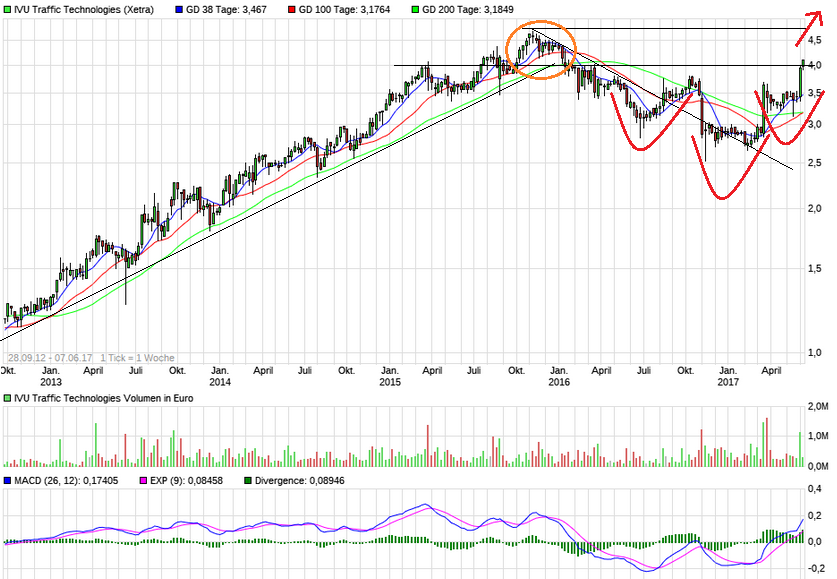Select the 'GD 100 Tage: 3,1764' label

[x=344, y=10]
